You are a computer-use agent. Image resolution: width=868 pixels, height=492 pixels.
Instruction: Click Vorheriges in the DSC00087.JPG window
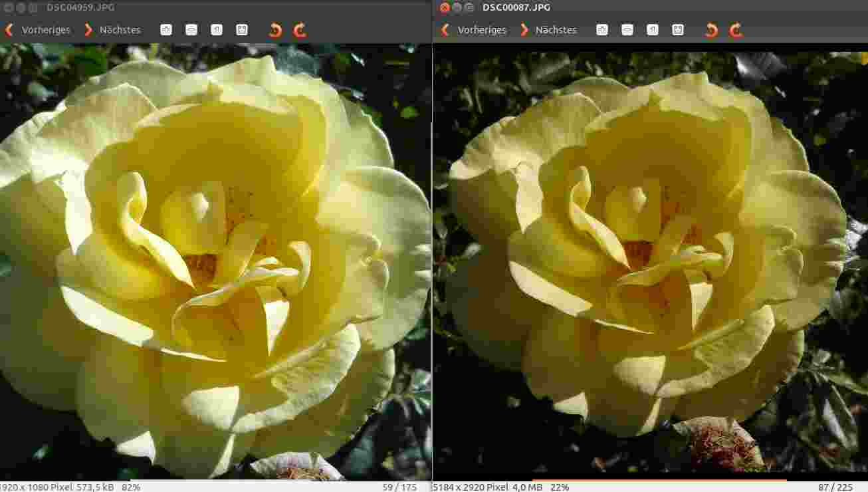point(474,30)
